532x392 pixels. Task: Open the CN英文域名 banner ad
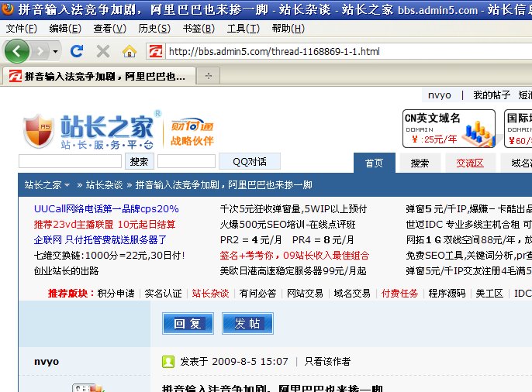point(449,129)
